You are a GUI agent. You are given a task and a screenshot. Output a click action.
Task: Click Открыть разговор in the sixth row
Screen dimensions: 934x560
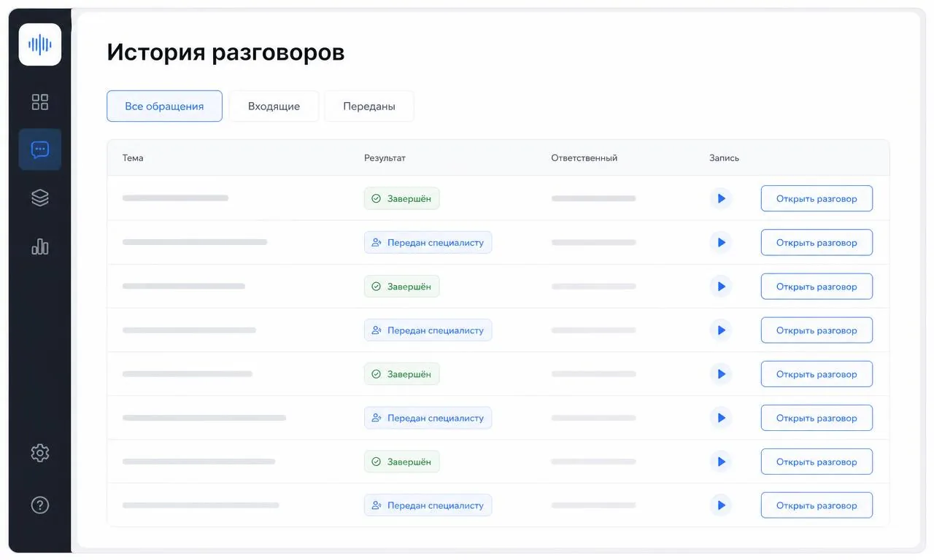817,417
